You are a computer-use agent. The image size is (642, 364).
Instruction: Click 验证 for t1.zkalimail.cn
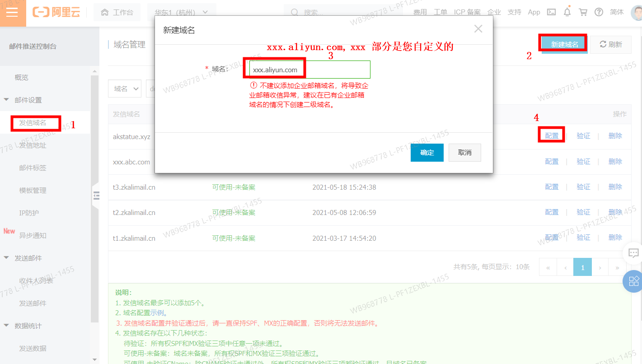coord(583,238)
